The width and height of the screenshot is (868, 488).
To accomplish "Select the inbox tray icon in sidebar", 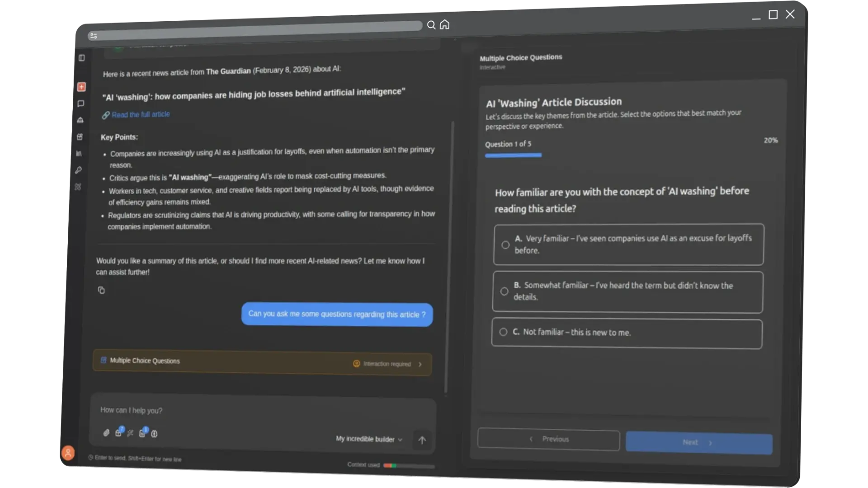I will tap(81, 120).
